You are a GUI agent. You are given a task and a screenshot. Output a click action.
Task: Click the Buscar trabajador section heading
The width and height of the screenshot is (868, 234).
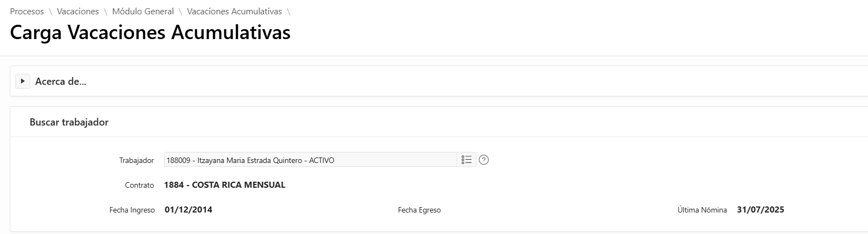click(x=69, y=122)
